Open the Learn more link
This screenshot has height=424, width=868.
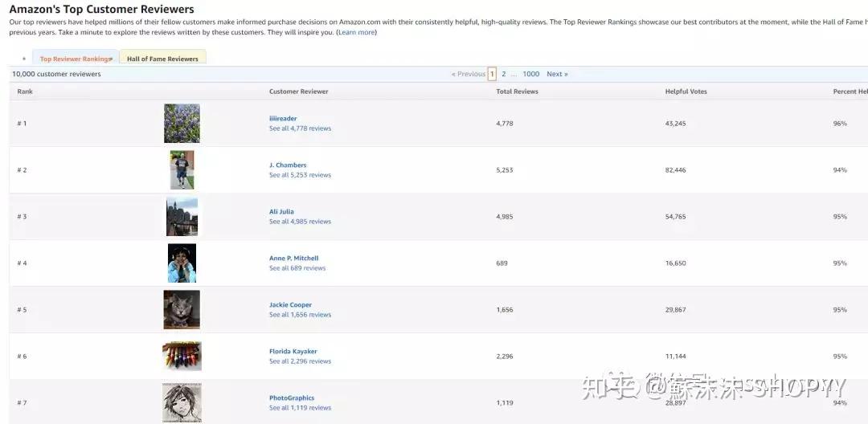coord(357,33)
